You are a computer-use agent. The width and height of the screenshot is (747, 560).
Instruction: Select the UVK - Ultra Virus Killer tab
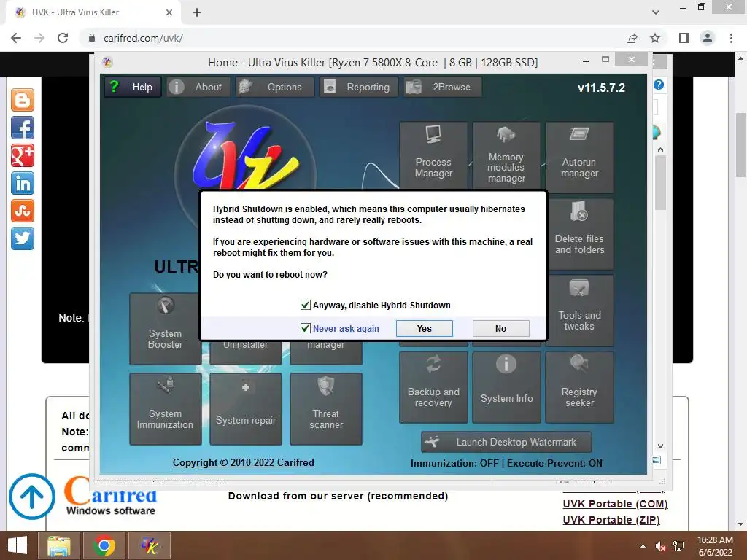[x=93, y=12]
